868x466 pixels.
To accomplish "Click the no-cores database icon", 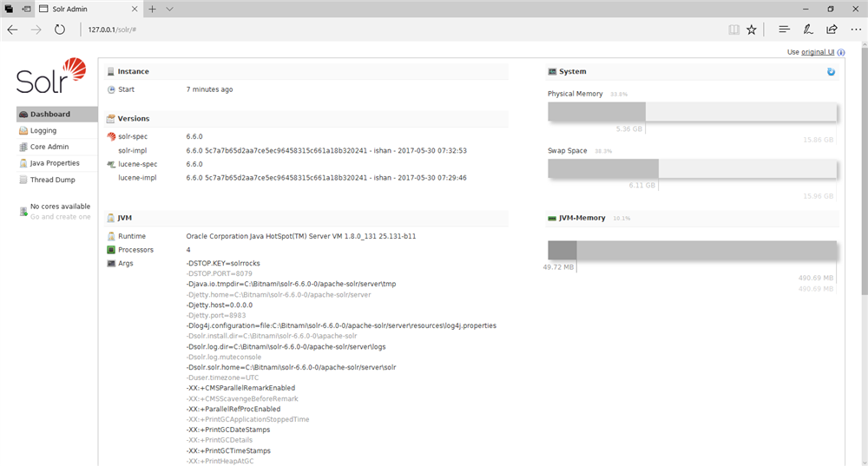I will [x=23, y=212].
